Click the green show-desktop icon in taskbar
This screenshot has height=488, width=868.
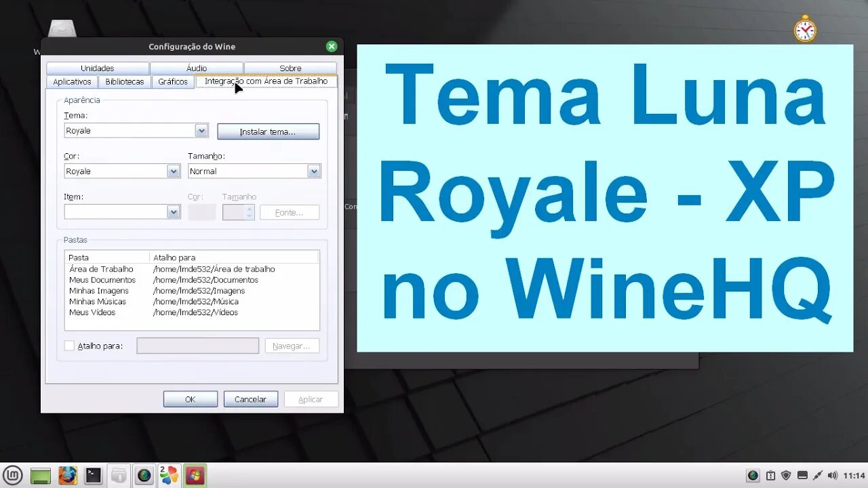pyautogui.click(x=40, y=476)
